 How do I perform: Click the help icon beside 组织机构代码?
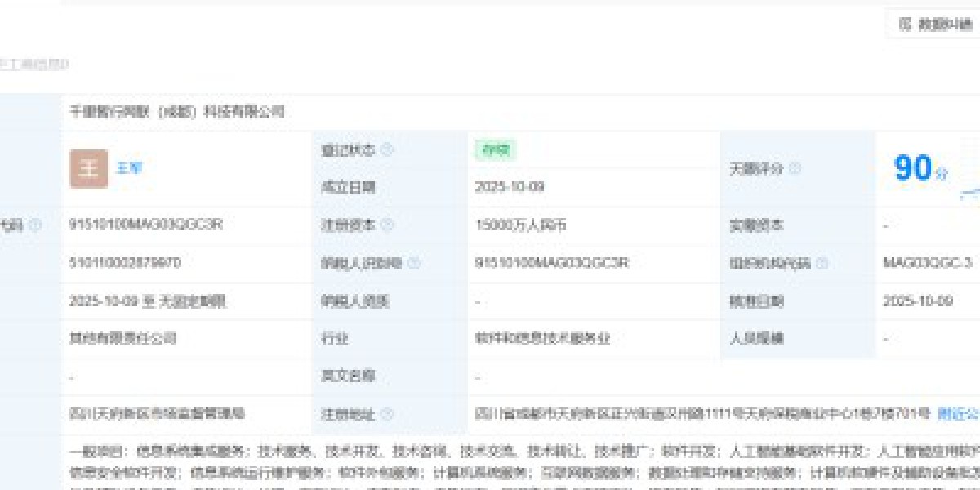coord(822,263)
